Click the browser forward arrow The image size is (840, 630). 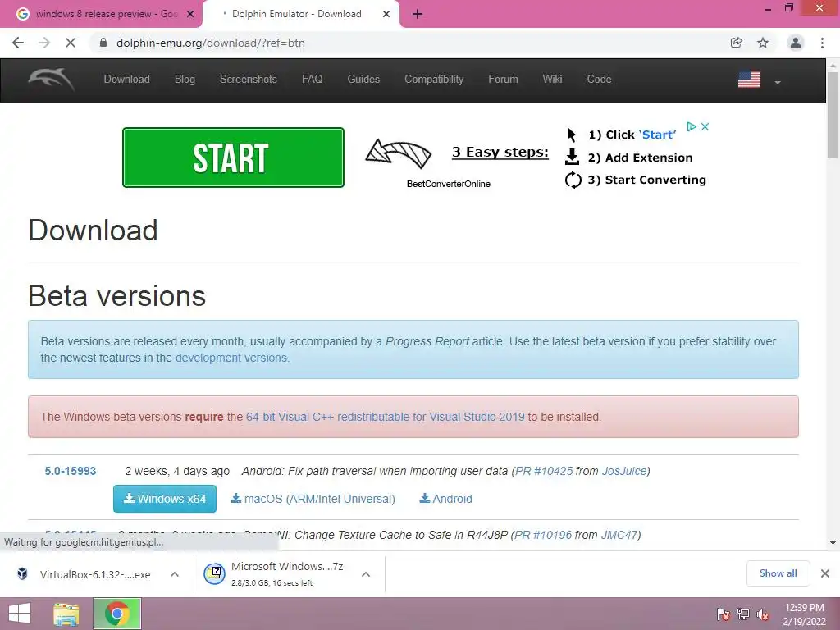click(44, 43)
